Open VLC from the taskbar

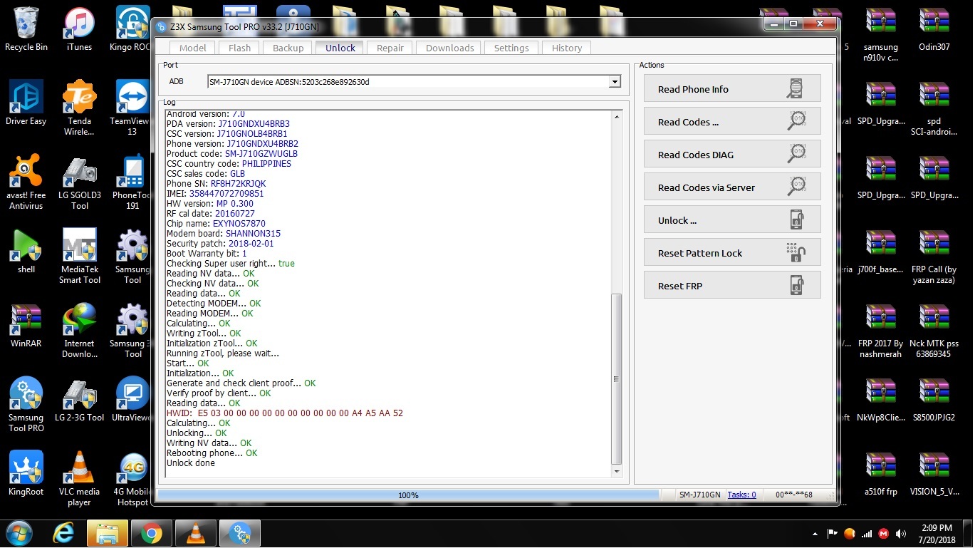click(x=195, y=533)
